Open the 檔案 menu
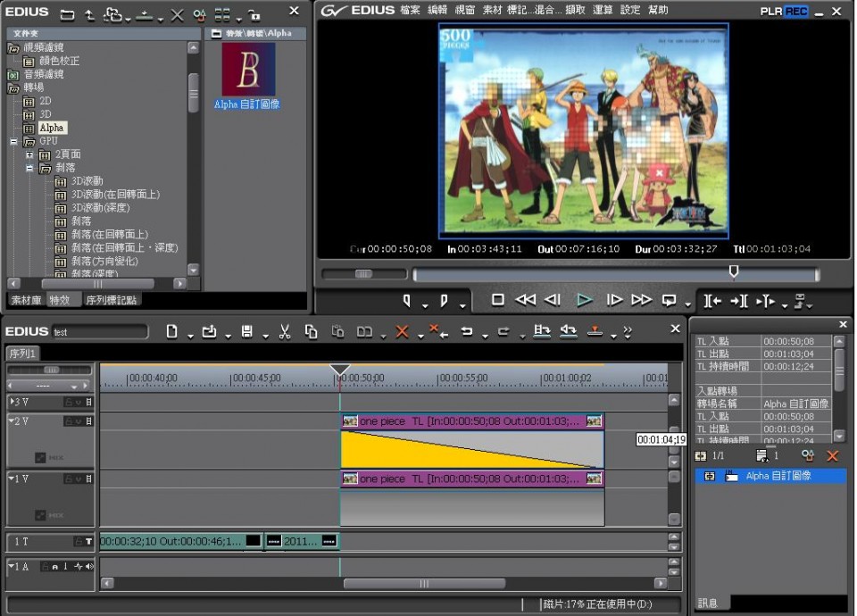Viewport: 857px width, 616px height. [x=410, y=11]
